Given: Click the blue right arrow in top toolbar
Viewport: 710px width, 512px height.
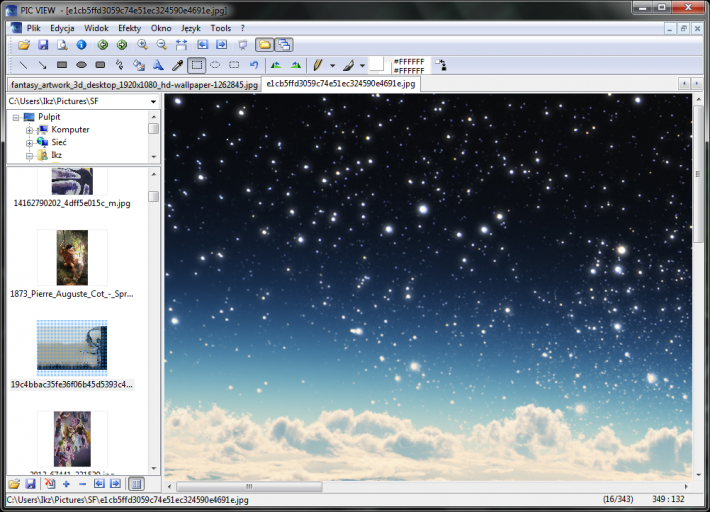Looking at the screenshot, I should 221,45.
